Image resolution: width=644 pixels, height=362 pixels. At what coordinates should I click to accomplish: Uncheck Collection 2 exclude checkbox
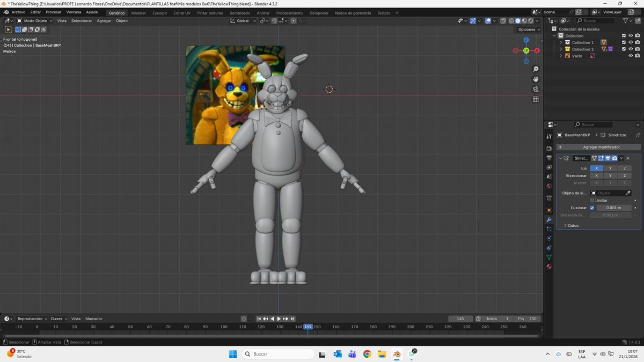624,49
